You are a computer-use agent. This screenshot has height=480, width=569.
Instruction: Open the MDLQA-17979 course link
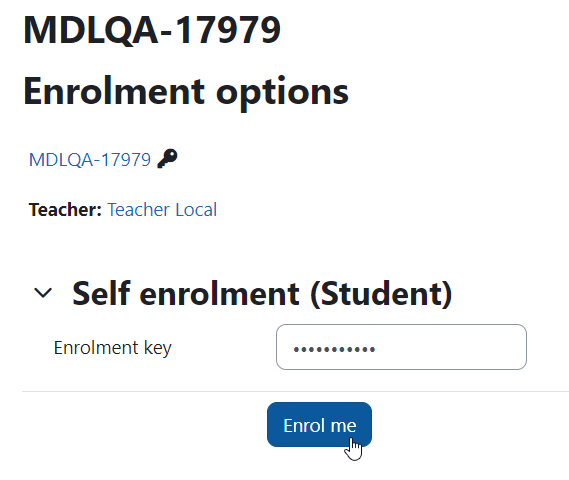pos(90,160)
